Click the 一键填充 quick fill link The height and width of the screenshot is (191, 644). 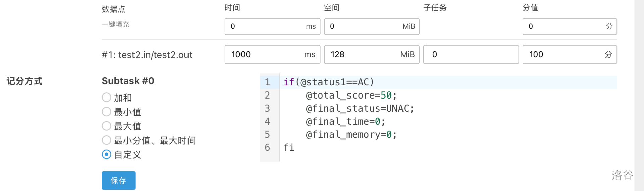pyautogui.click(x=115, y=24)
